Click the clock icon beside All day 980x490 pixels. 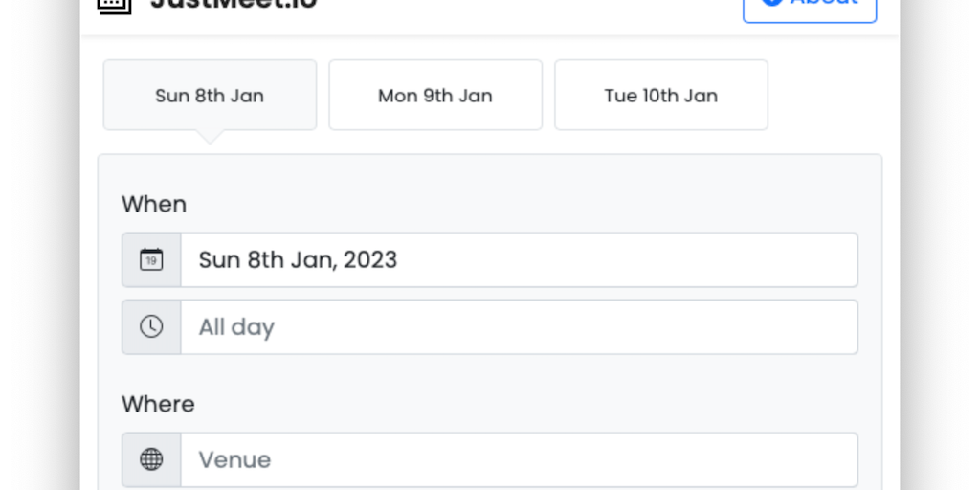(x=151, y=326)
